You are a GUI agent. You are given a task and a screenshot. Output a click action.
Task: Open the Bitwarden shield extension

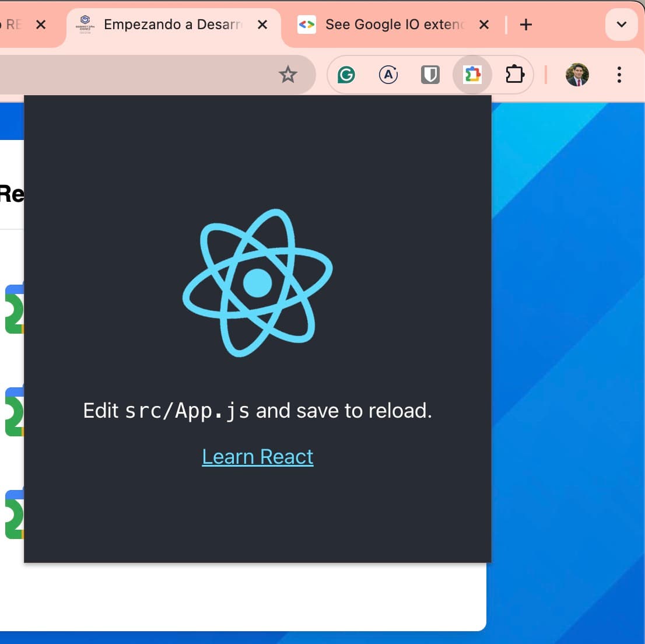(430, 75)
